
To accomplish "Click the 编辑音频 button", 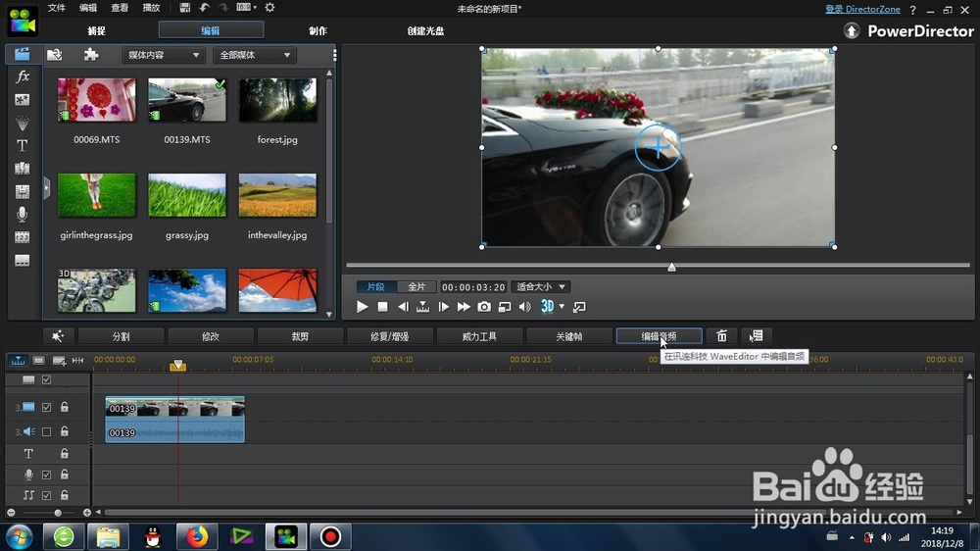I will 659,336.
